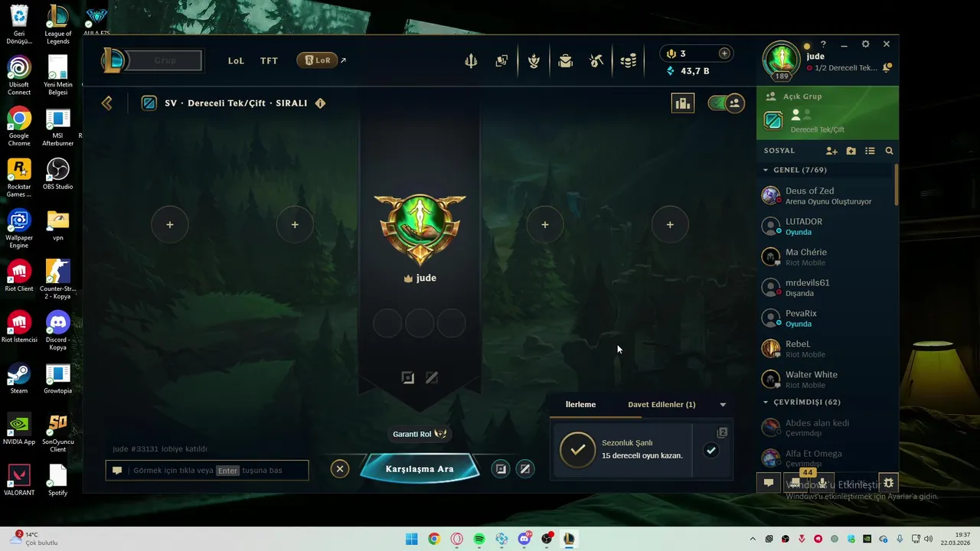Add currency with the plus button
This screenshot has width=980, height=551.
coord(724,54)
